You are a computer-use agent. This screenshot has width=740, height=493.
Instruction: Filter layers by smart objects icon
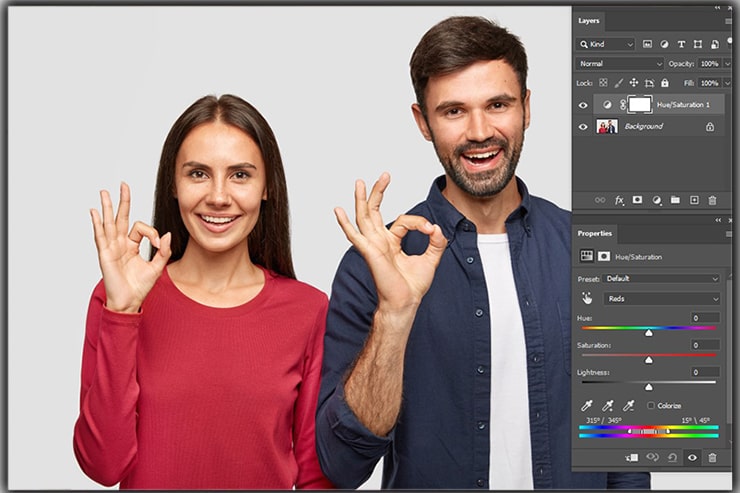tap(715, 44)
